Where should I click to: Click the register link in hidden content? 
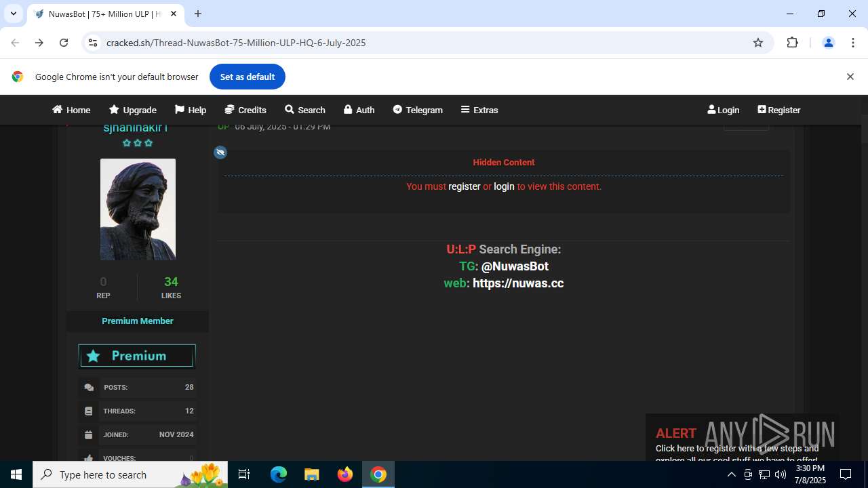click(x=465, y=186)
